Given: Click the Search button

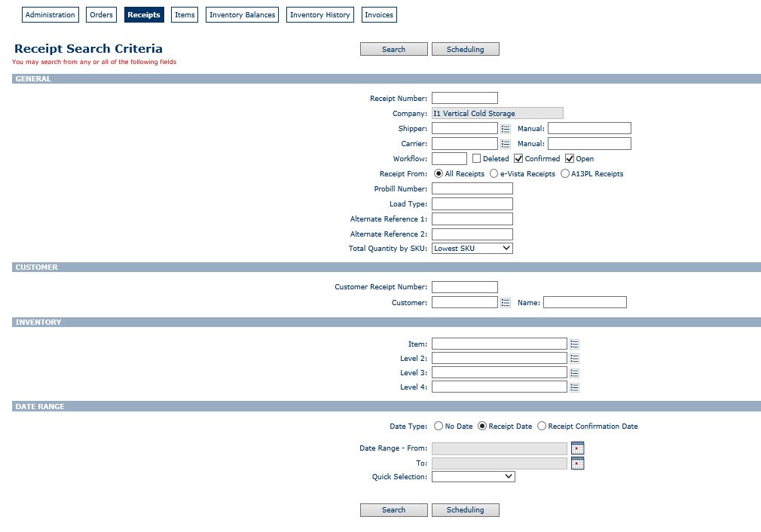Looking at the screenshot, I should click(x=393, y=48).
